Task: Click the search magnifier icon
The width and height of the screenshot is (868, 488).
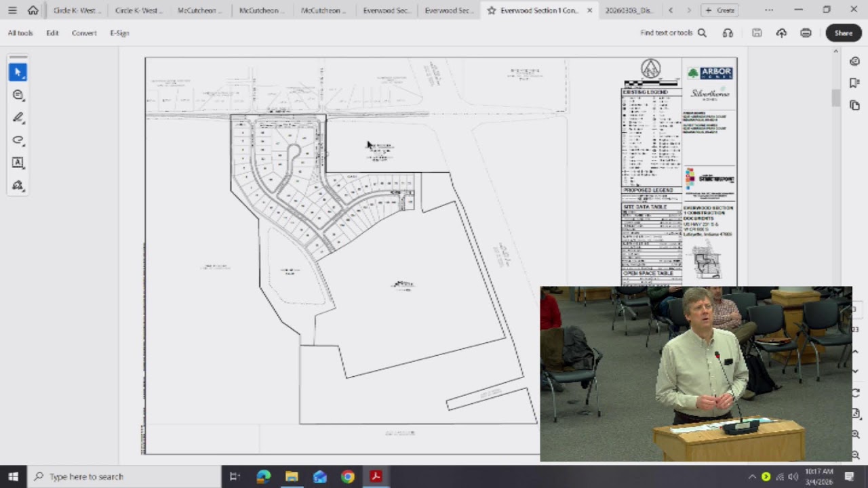Action: pos(702,33)
